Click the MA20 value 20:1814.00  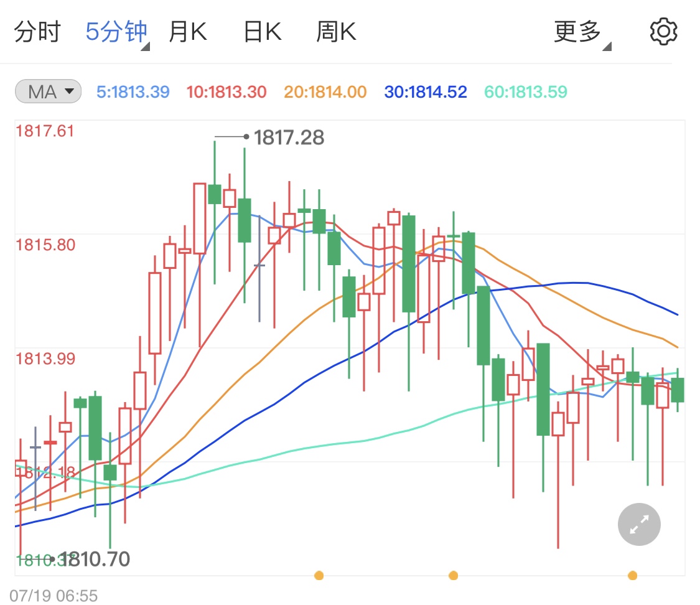[x=325, y=92]
